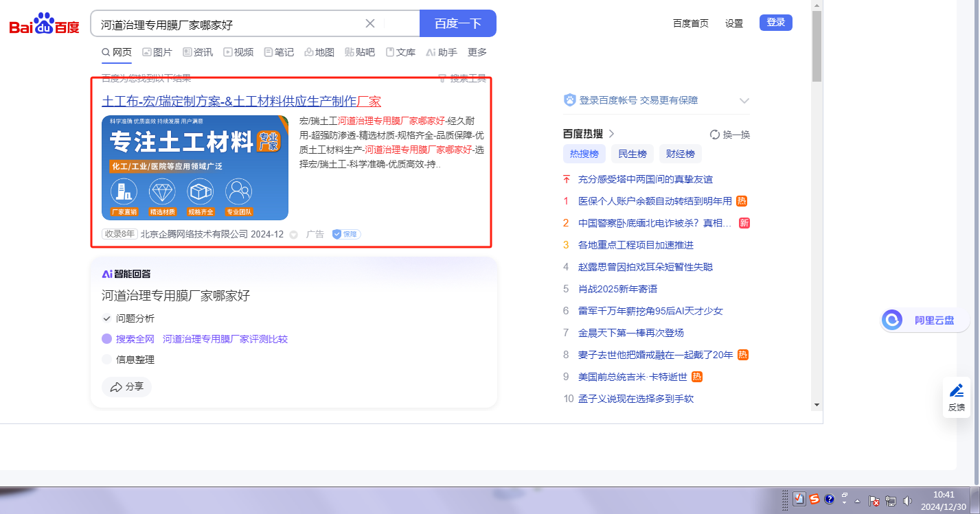Click in the Baidu search input field
The image size is (980, 514).
point(227,24)
